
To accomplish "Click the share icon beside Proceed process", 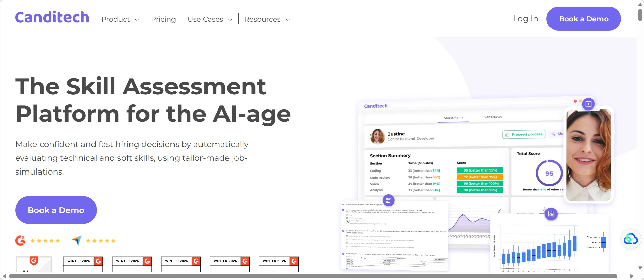I will click(553, 134).
